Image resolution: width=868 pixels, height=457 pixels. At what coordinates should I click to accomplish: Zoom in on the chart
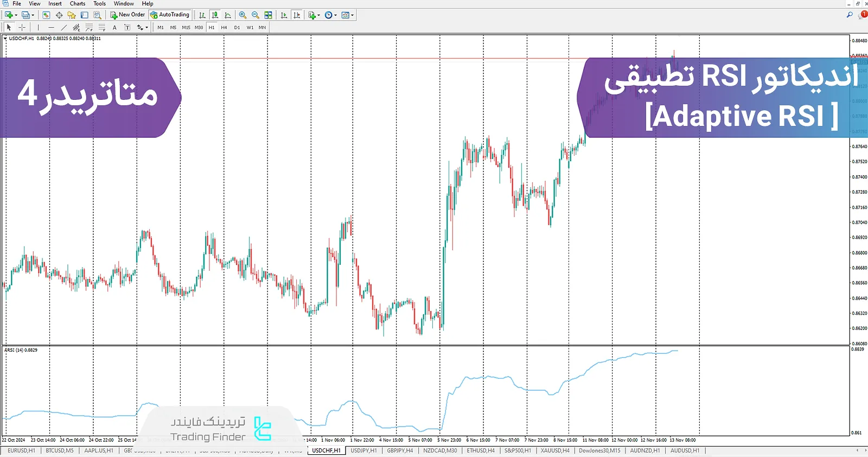tap(242, 15)
